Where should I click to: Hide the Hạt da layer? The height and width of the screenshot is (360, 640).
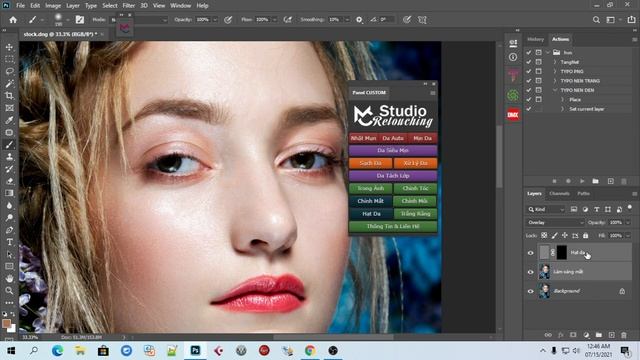(x=531, y=253)
